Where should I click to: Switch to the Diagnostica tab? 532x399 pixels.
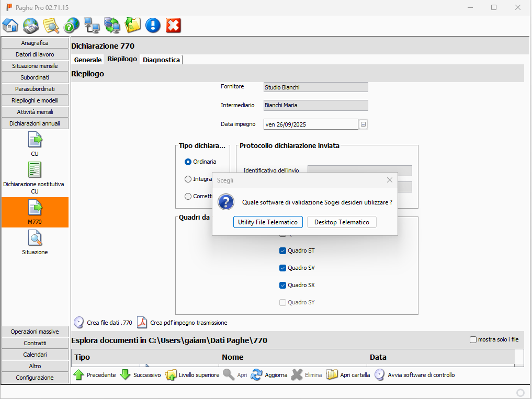tap(161, 60)
